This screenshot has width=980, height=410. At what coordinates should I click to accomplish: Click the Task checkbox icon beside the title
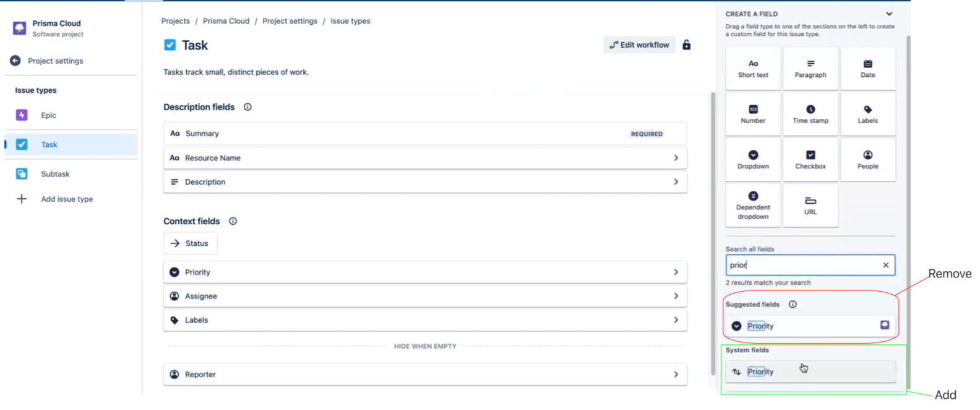[x=170, y=45]
